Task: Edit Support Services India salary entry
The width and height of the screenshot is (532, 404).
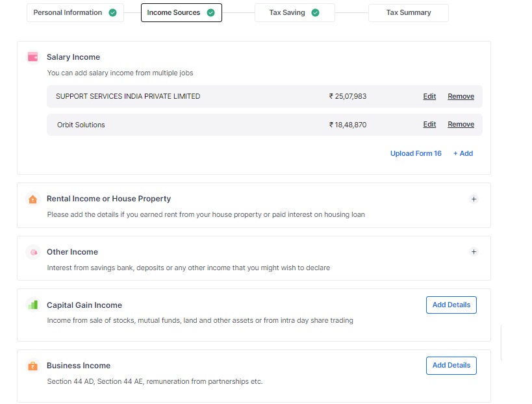Action: tap(429, 97)
